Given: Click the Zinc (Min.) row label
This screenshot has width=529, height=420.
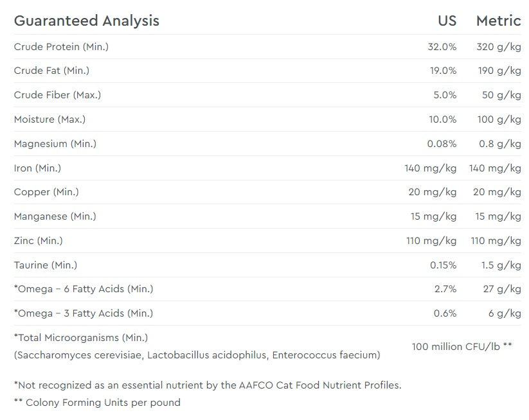Looking at the screenshot, I should [x=38, y=241].
